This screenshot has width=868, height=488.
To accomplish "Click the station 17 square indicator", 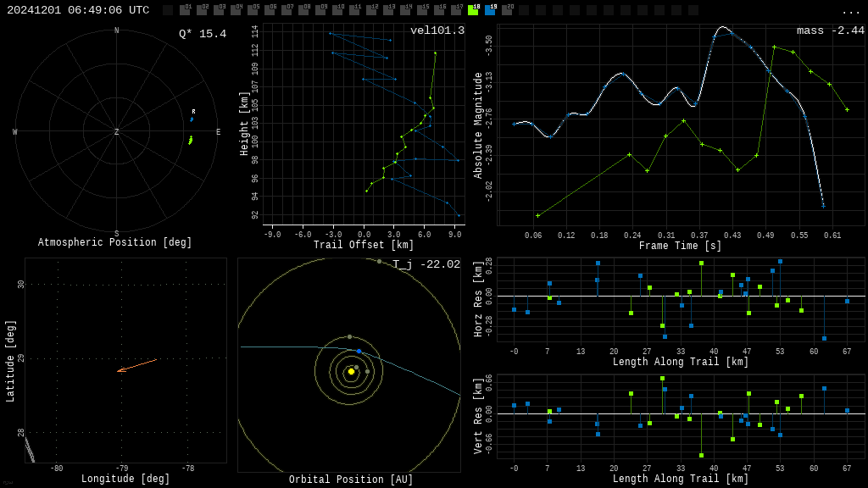I will click(x=456, y=10).
